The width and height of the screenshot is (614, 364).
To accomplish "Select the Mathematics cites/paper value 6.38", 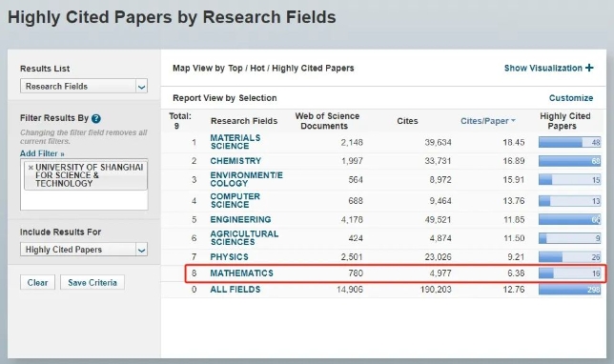I will 516,273.
